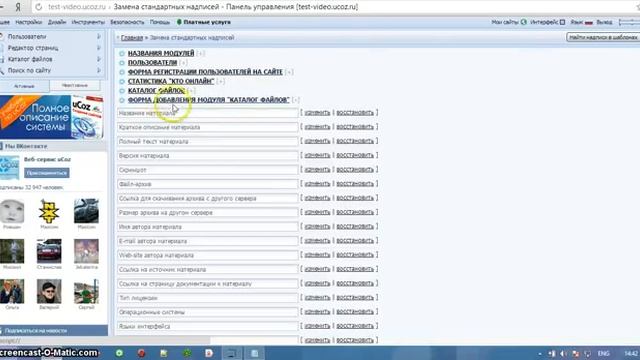Expand the '[+]' next to 'ПОЛЬЗОВАТЕЛИ'
The height and width of the screenshot is (360, 640).
pyautogui.click(x=183, y=63)
